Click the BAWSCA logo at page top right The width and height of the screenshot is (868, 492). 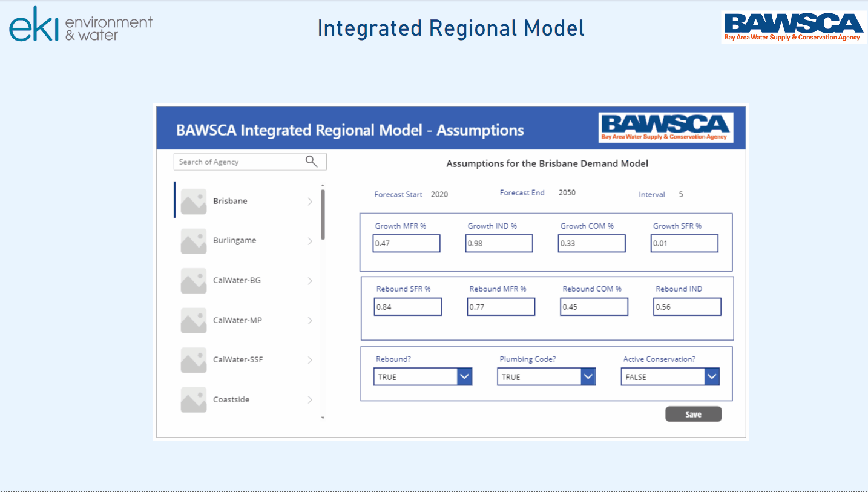(x=794, y=27)
